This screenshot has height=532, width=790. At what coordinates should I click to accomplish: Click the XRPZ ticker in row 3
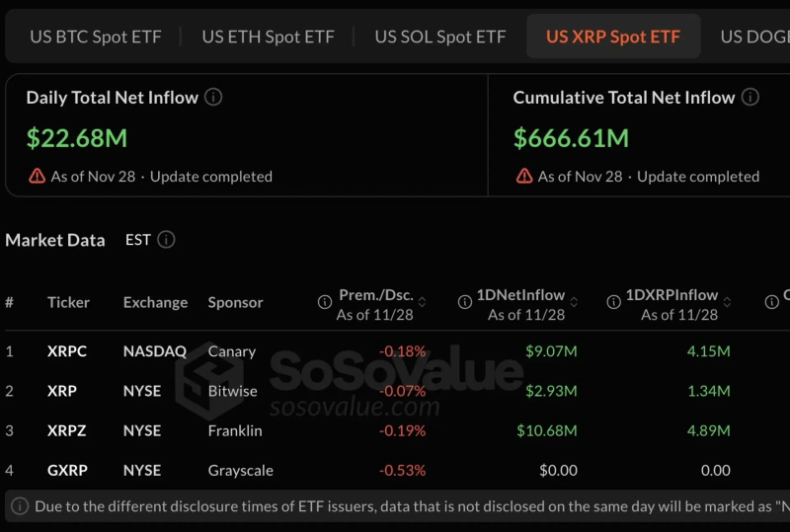67,430
